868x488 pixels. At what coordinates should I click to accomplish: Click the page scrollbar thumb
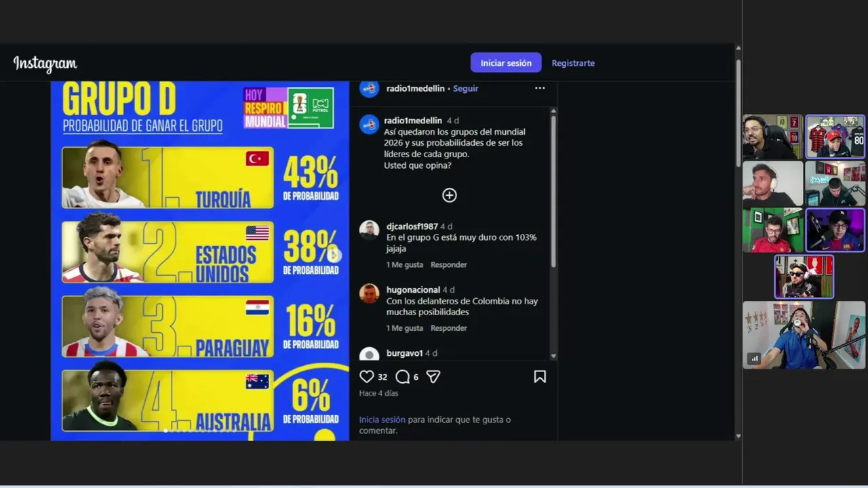(x=738, y=113)
